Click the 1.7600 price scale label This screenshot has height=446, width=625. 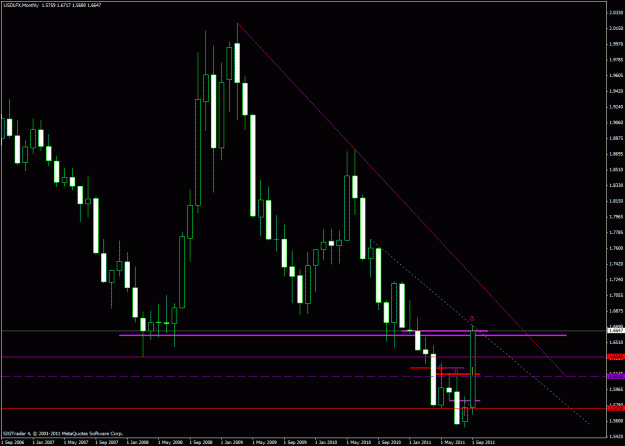(x=614, y=248)
